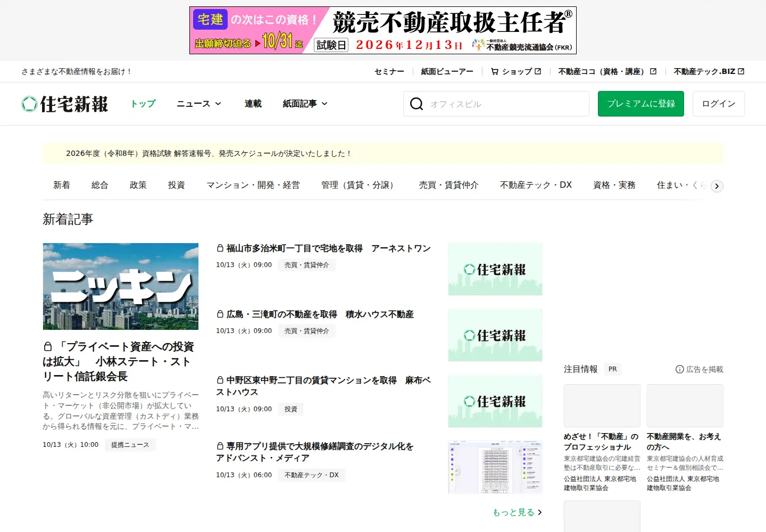Click the 住宅新報 site logo
The image size is (766, 532).
coord(65,104)
